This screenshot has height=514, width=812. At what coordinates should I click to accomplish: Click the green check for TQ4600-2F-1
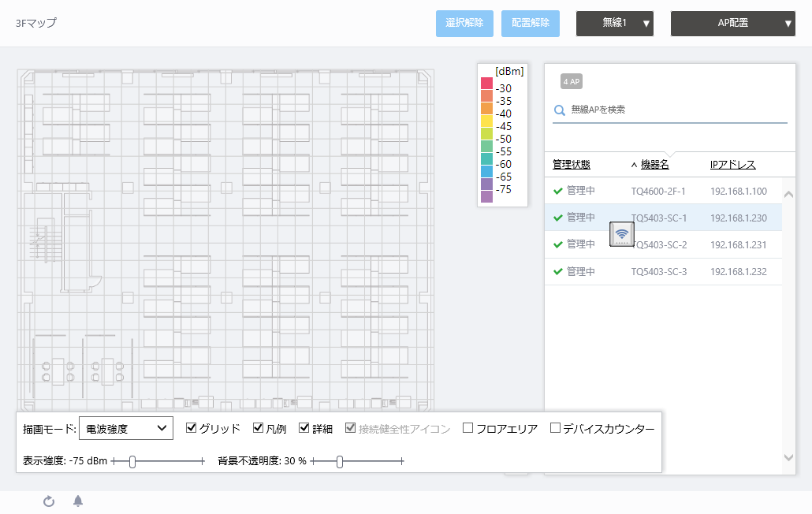[x=557, y=191]
